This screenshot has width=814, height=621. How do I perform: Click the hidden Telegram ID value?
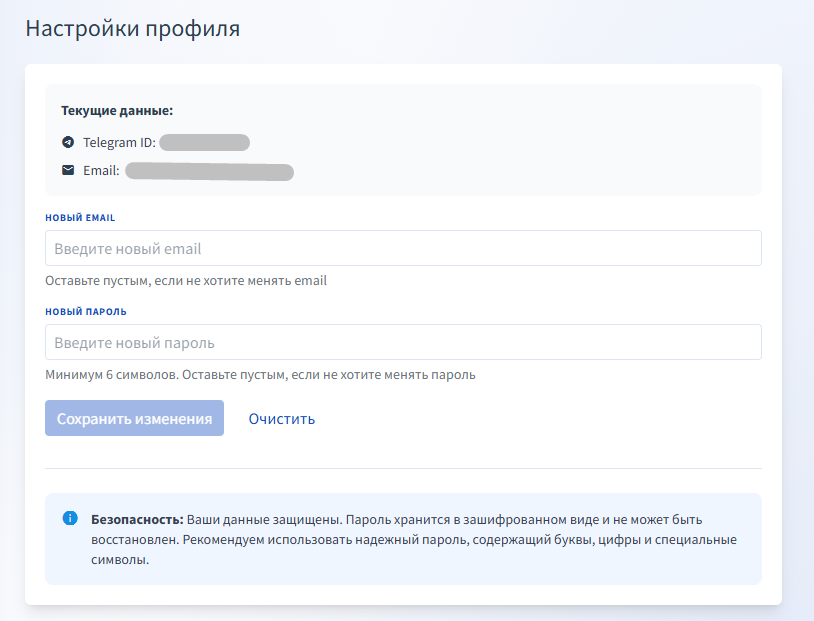click(x=204, y=142)
